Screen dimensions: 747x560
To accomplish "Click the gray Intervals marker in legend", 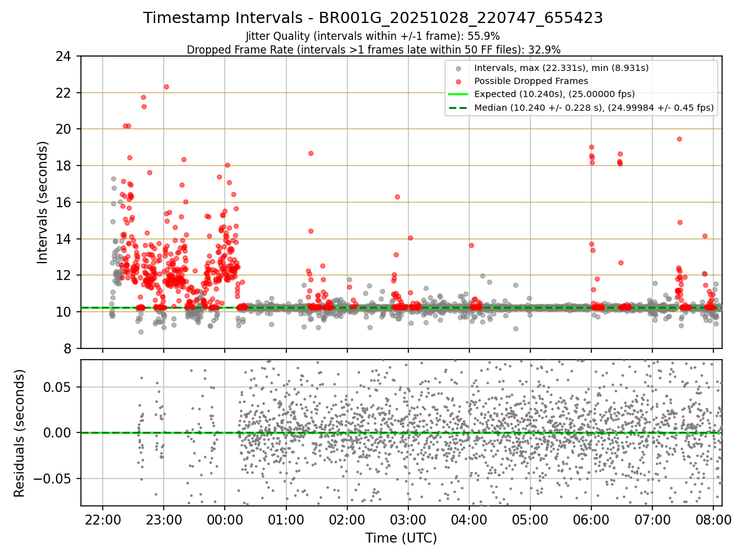I will coord(458,68).
